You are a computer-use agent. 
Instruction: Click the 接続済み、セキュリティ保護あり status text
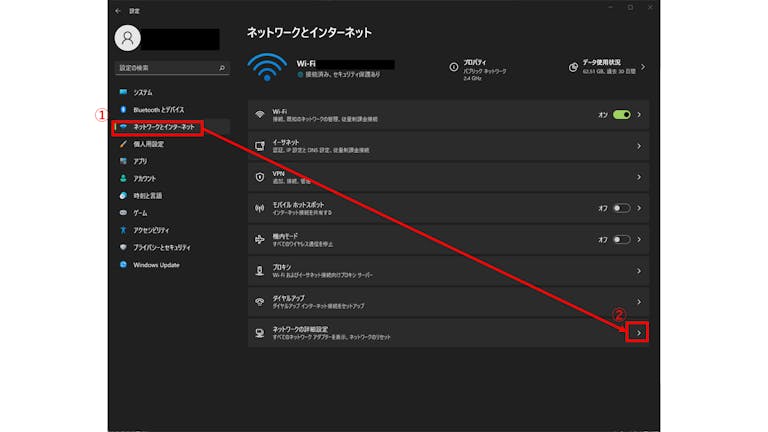[x=343, y=74]
